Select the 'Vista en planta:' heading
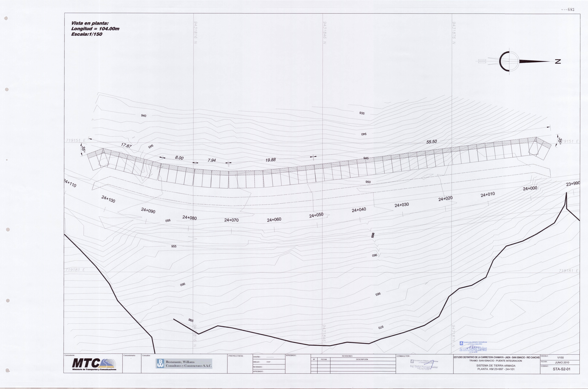 [x=90, y=23]
